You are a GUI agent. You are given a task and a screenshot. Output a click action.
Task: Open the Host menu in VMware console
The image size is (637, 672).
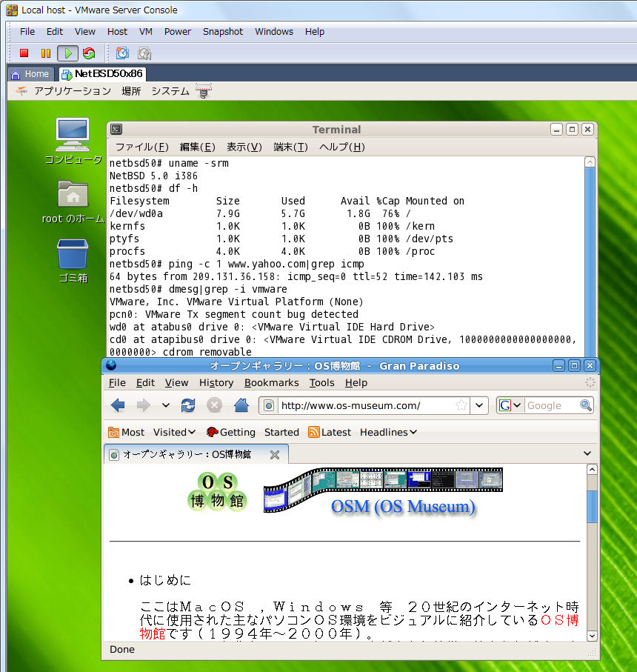[117, 32]
